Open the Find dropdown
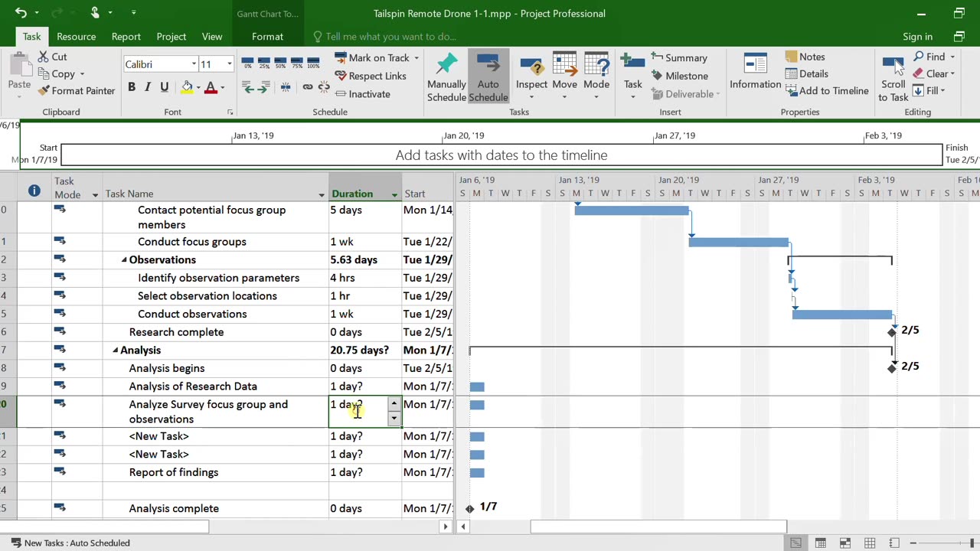Screen dimensions: 980x551 [952, 57]
